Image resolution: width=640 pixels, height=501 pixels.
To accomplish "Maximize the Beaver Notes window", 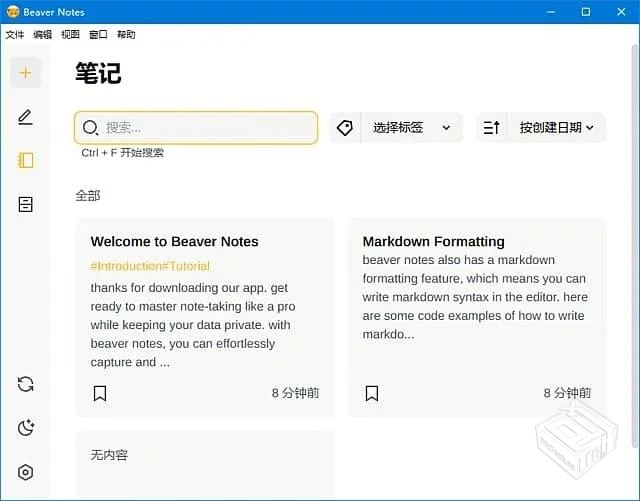I will pyautogui.click(x=586, y=12).
